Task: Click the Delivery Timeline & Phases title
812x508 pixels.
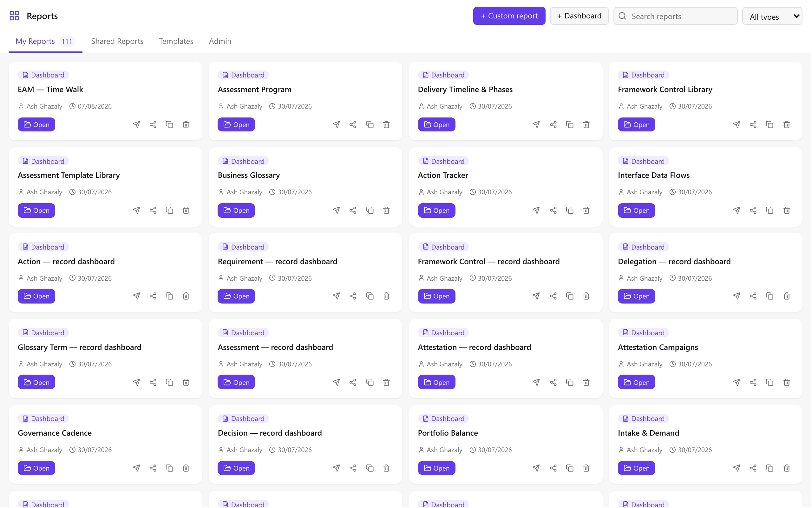Action: pos(465,89)
